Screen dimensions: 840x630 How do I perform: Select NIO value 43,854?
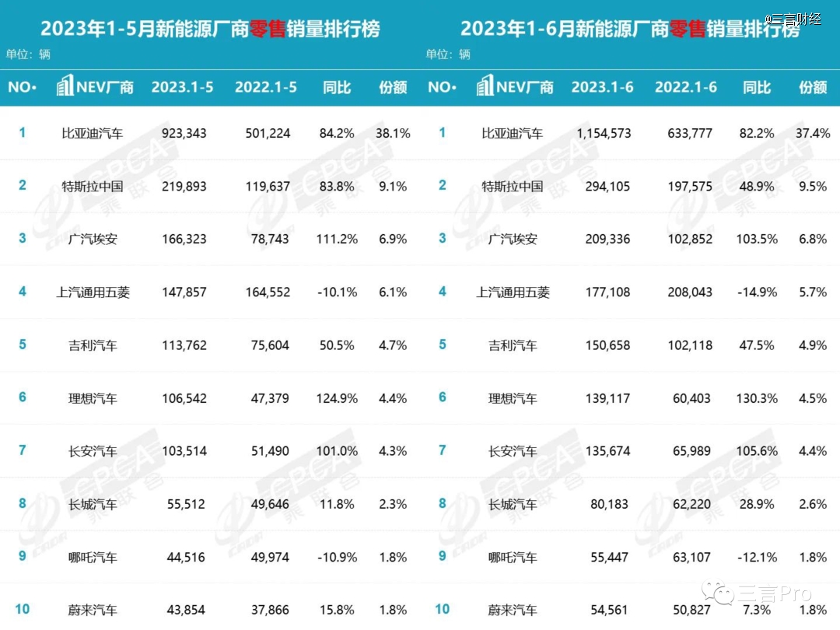186,611
